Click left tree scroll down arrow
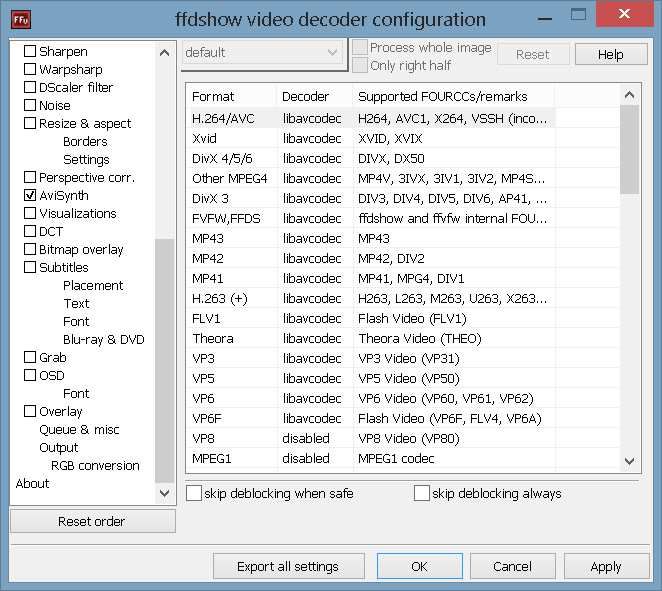The height and width of the screenshot is (591, 662). [x=165, y=493]
